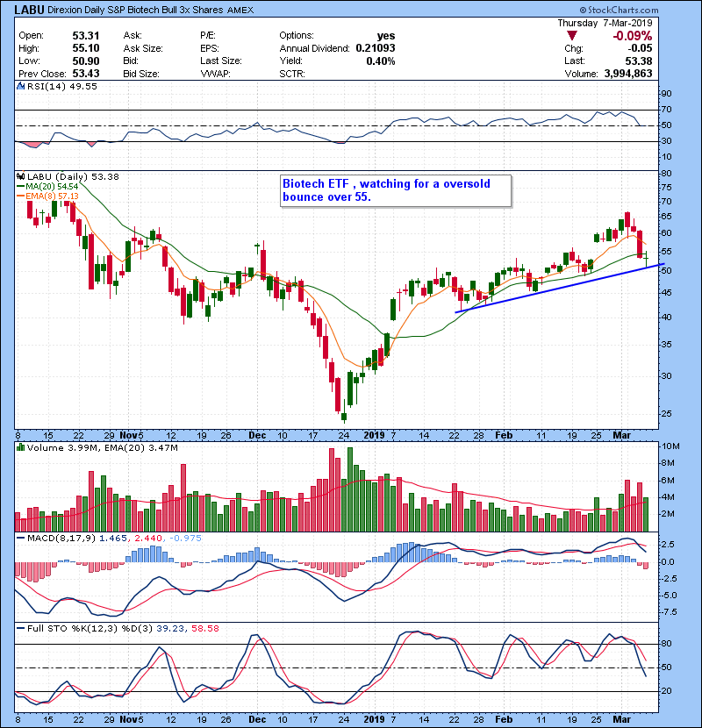This screenshot has width=702, height=728.
Task: Click the 10M volume axis label
Action: pyautogui.click(x=670, y=446)
